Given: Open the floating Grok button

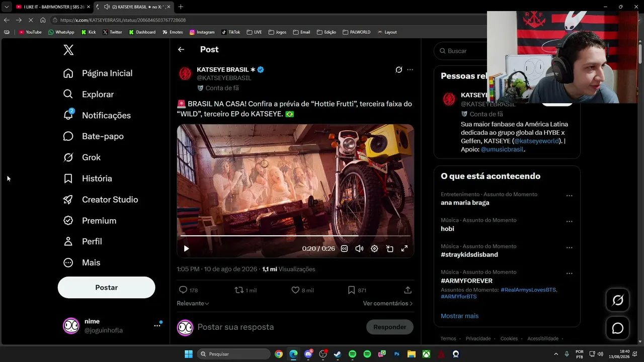Looking at the screenshot, I should [617, 301].
